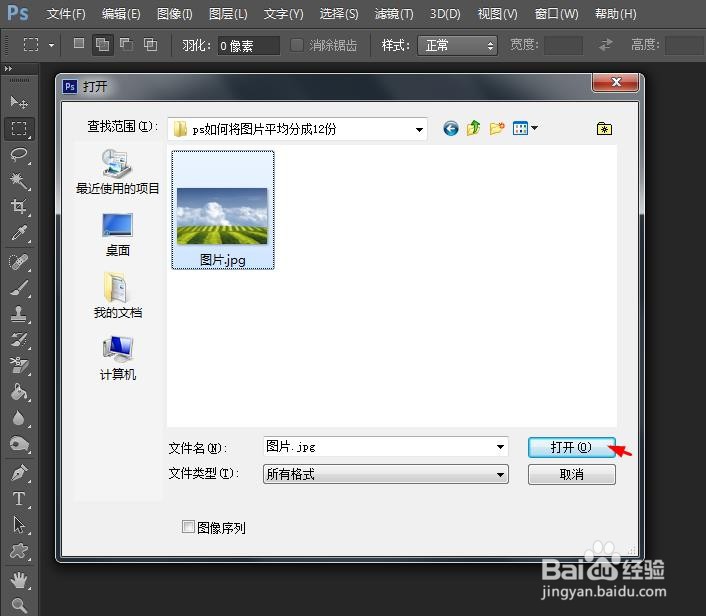Select the Brush tool
Image resolution: width=706 pixels, height=616 pixels.
(18, 288)
